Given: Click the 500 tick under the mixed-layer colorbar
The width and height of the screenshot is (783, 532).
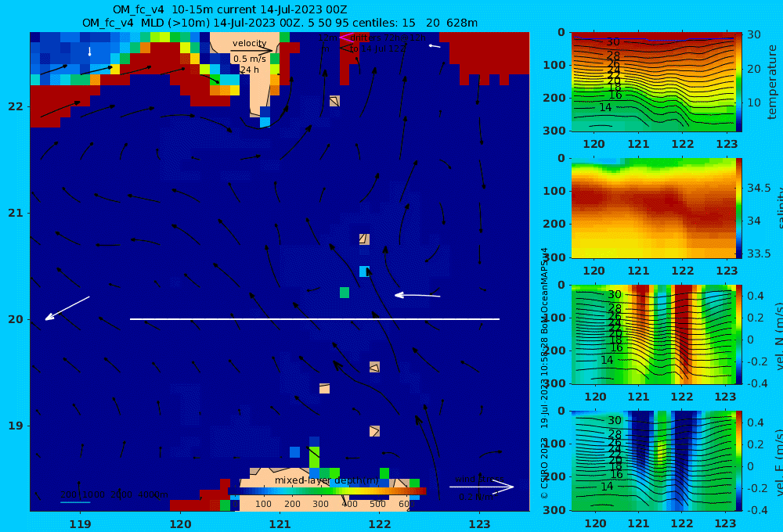Looking at the screenshot, I should click(x=377, y=504).
